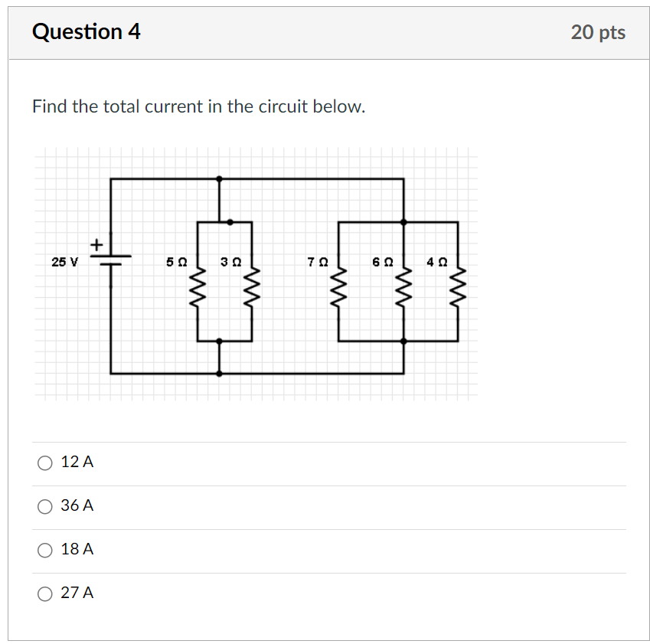Click the 20 pts label
Screen dimensions: 650x644
point(600,32)
